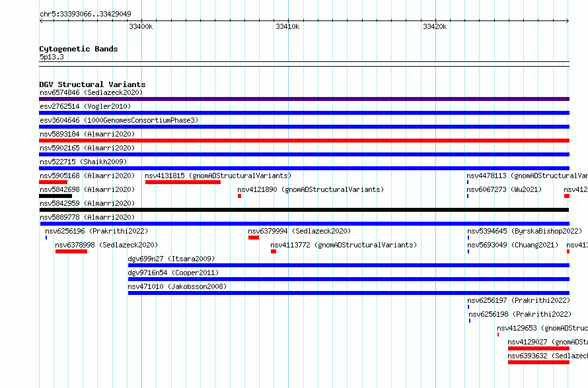Select the blue dgv699n27 variant bar
588x388 pixels.
[349, 265]
